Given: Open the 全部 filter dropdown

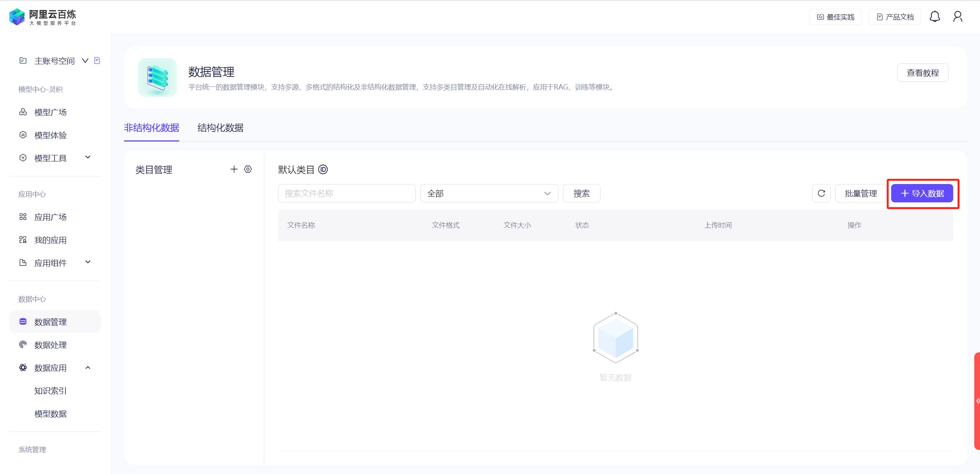Looking at the screenshot, I should click(x=489, y=193).
